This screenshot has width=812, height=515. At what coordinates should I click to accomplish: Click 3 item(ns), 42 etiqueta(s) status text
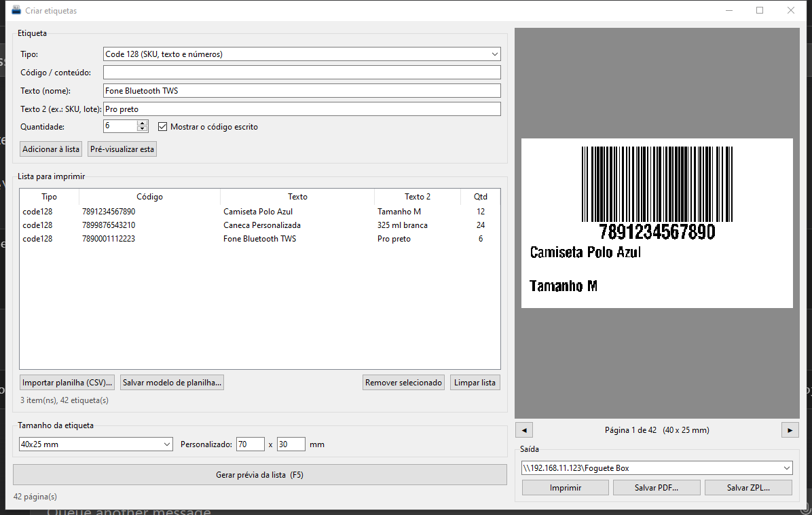[64, 400]
